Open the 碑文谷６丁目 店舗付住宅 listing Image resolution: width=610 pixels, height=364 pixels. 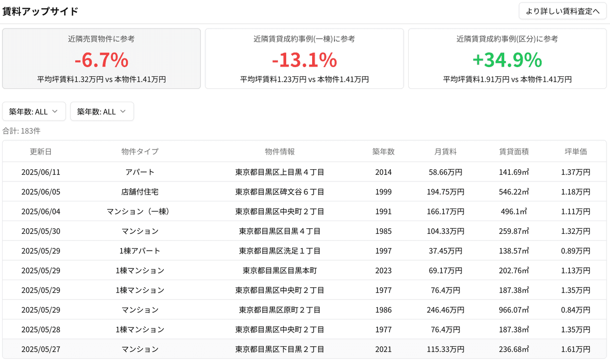tap(280, 192)
